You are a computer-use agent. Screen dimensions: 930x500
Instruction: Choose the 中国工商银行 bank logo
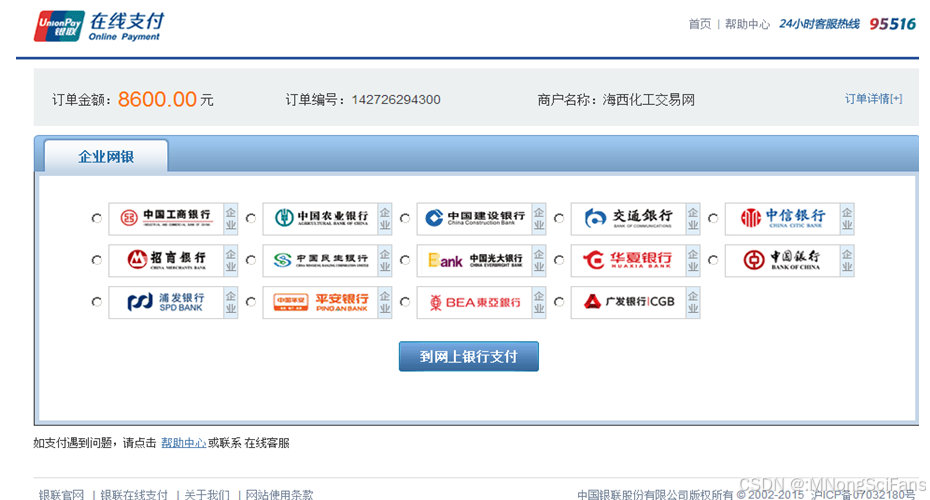tap(166, 218)
